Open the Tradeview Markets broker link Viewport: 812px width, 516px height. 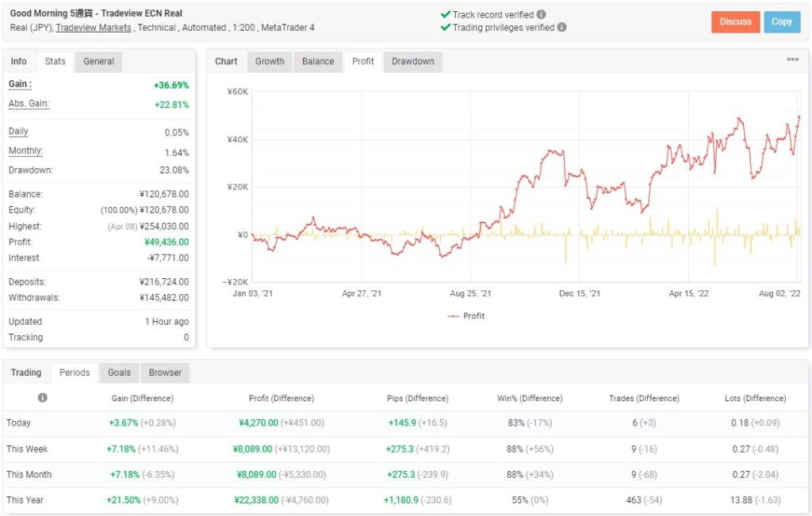(x=94, y=28)
